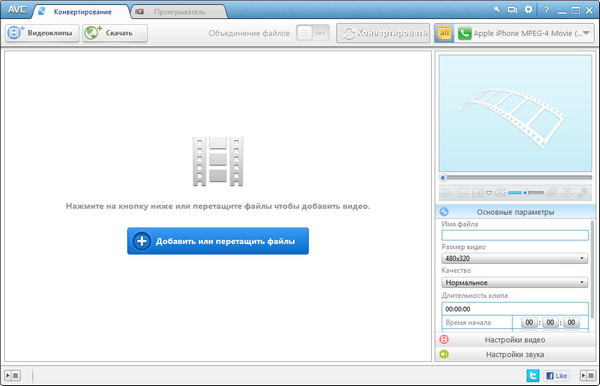Click the AVC logo in title bar

(17, 10)
